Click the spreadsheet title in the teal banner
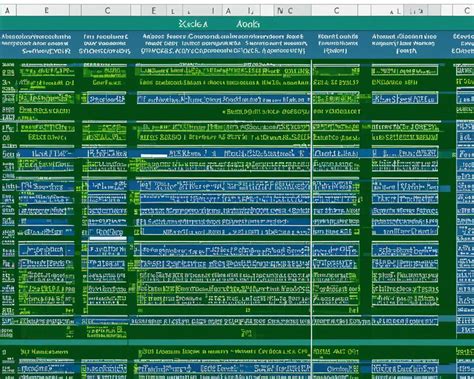 click(219, 24)
